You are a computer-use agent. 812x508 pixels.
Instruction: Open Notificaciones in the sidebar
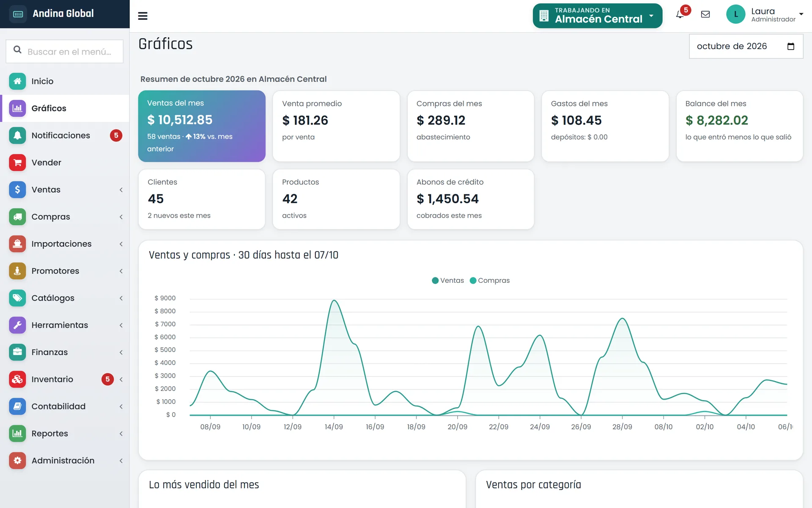point(65,135)
